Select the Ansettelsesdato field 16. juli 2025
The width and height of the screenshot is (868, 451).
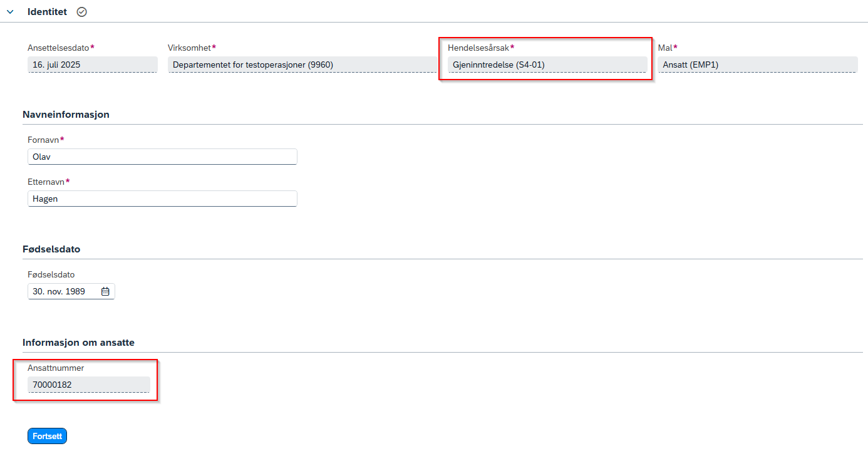tap(92, 65)
